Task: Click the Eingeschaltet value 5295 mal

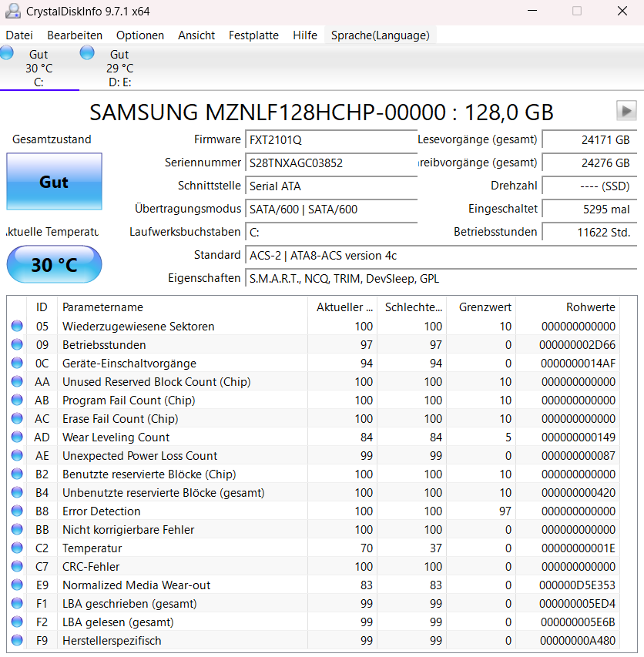Action: (x=589, y=209)
